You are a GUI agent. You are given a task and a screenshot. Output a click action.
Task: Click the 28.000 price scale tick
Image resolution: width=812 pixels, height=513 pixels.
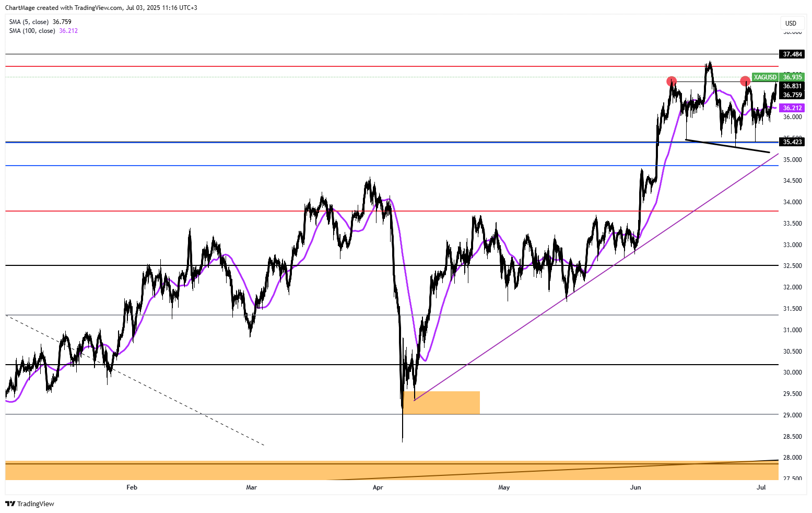coord(792,458)
